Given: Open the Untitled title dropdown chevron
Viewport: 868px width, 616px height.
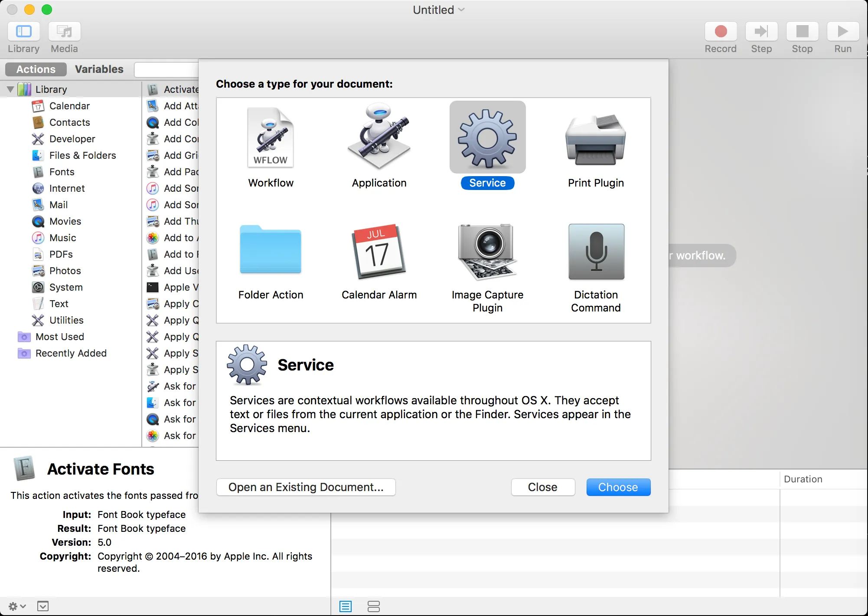Looking at the screenshot, I should click(461, 10).
